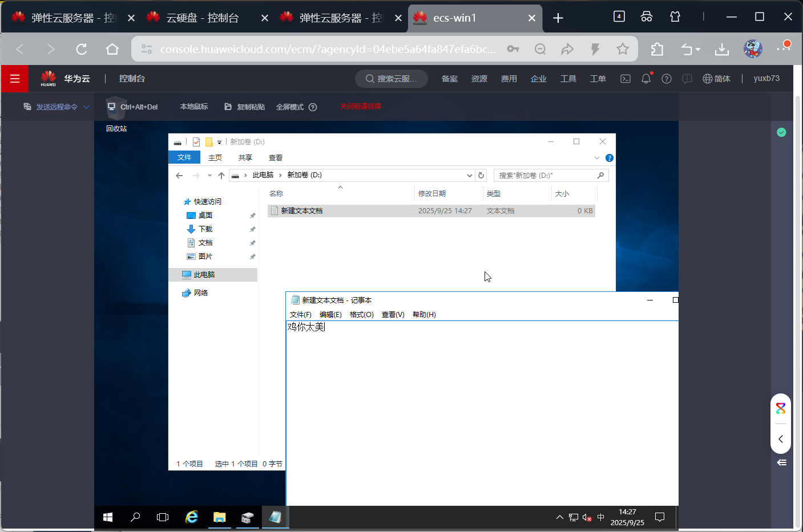Open 费用 in top navigation
Viewport: 803px width, 532px height.
point(509,79)
